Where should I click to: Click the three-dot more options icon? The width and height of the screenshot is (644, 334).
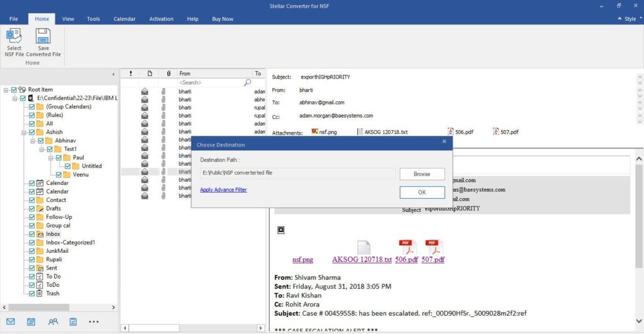tap(94, 321)
